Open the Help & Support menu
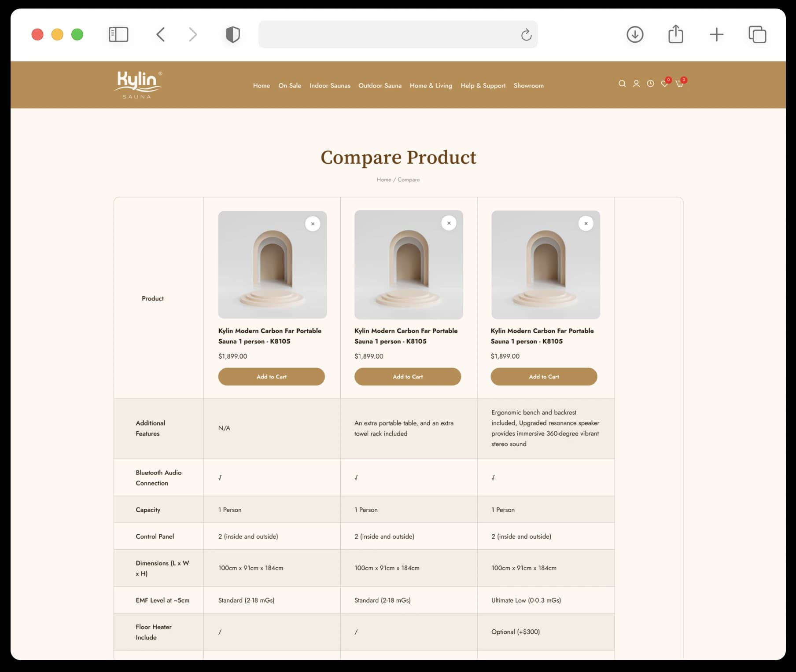The image size is (796, 672). 483,85
